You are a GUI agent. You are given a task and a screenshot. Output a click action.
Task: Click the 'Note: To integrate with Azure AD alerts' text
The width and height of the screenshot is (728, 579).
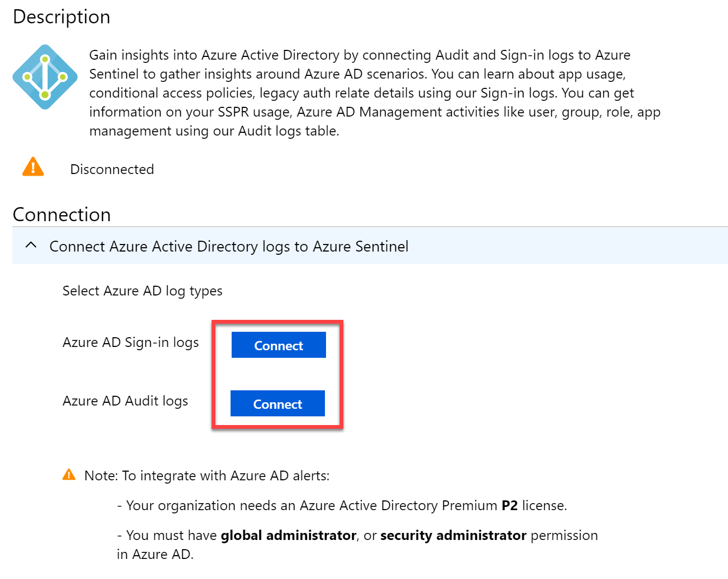click(x=207, y=476)
